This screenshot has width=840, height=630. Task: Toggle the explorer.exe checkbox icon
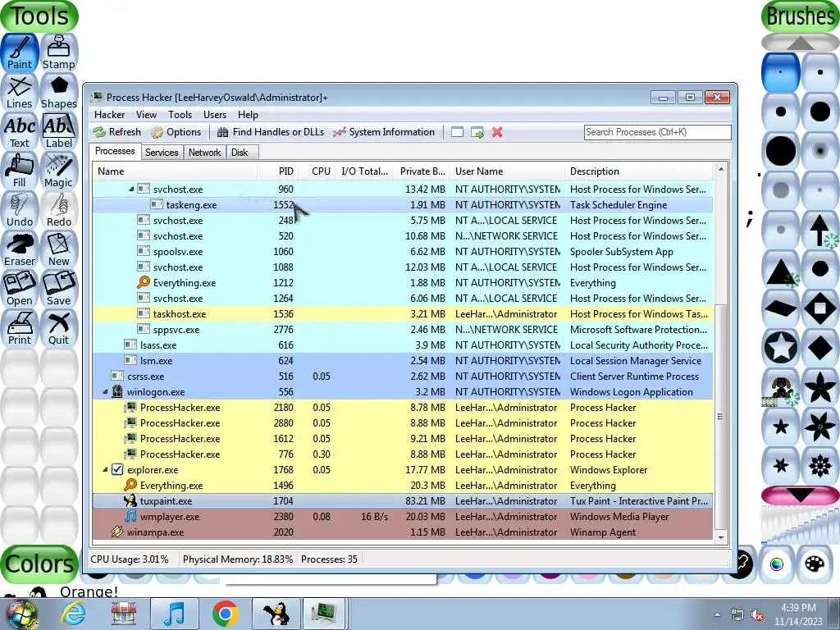pyautogui.click(x=117, y=470)
